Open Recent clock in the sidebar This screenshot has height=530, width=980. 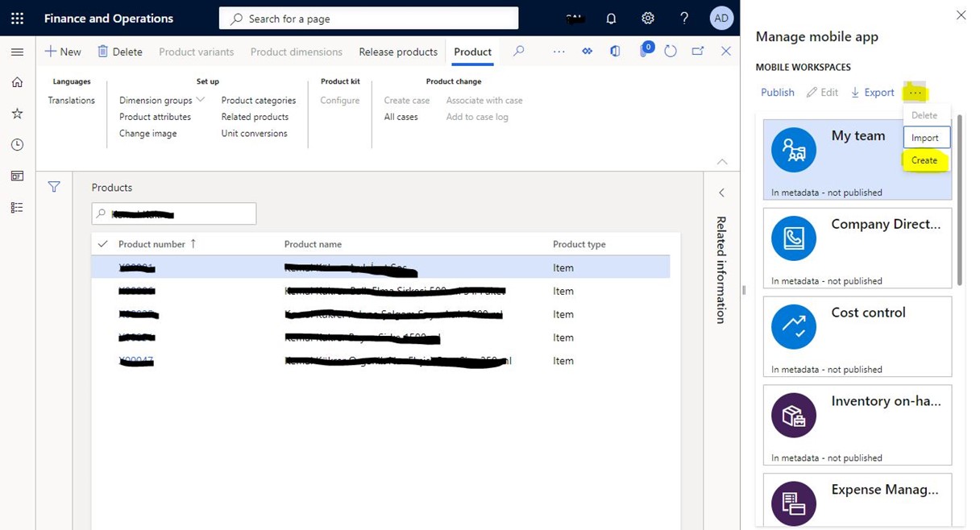point(18,145)
